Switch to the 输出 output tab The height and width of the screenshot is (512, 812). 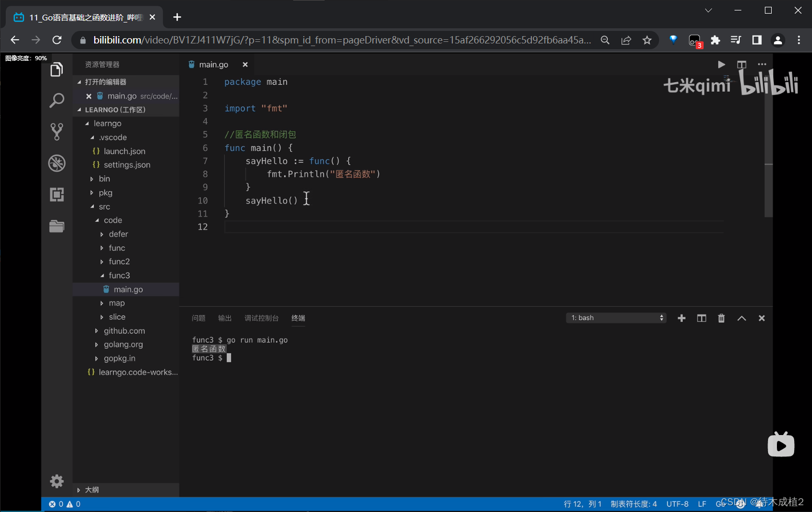[x=225, y=318]
